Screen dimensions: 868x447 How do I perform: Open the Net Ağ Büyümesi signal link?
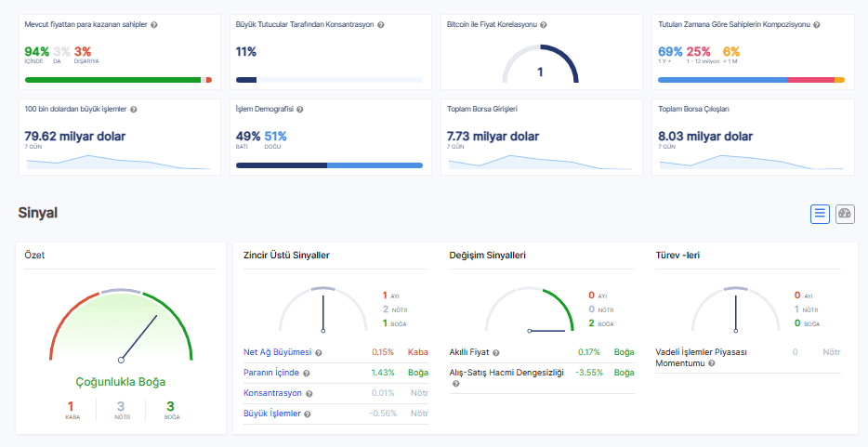(277, 353)
